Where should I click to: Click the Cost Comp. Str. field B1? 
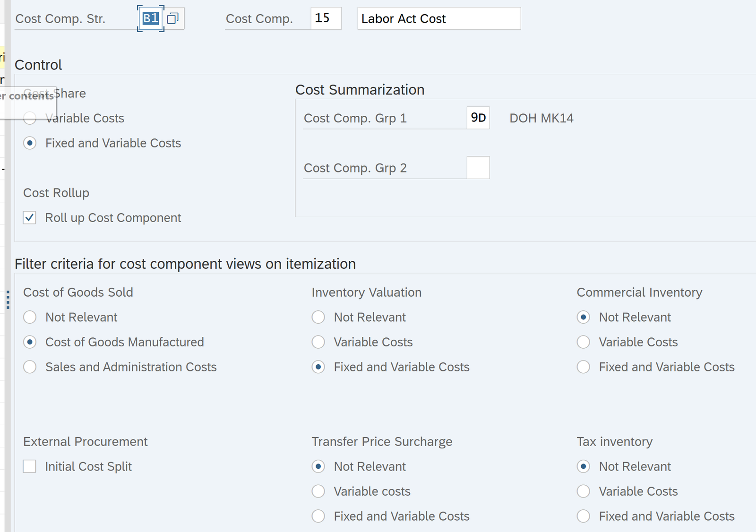pyautogui.click(x=150, y=18)
